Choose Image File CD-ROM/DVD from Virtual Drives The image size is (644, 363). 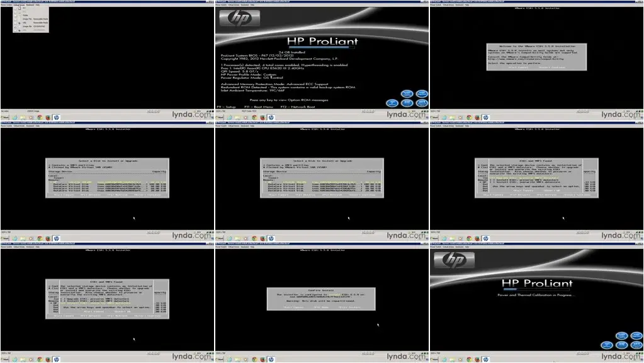coord(31,26)
